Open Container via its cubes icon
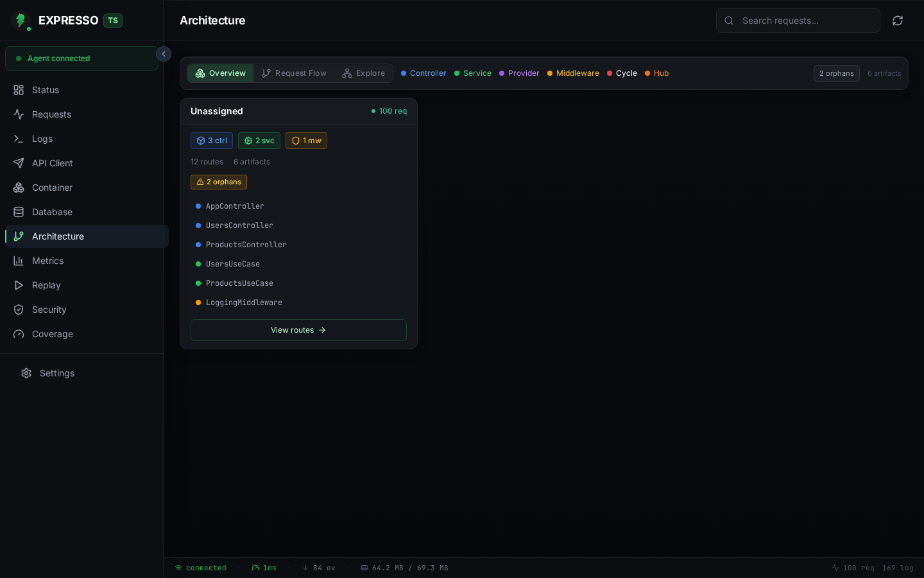 [19, 188]
